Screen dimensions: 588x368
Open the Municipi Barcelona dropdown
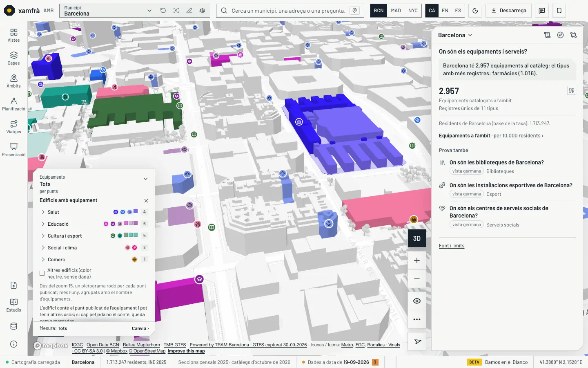tap(108, 11)
